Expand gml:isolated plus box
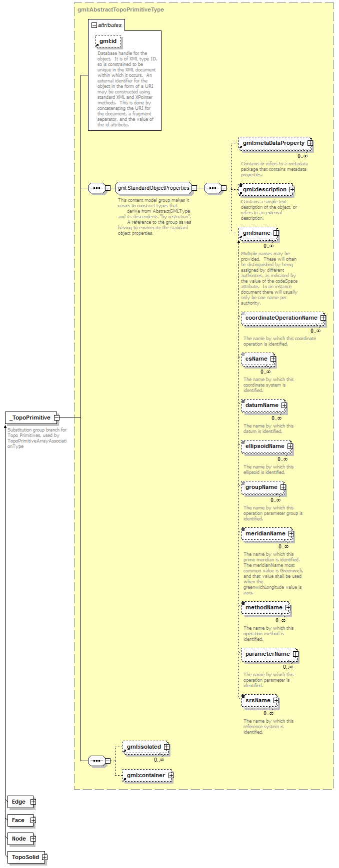Viewport: 339px width, 868px height. click(x=166, y=747)
